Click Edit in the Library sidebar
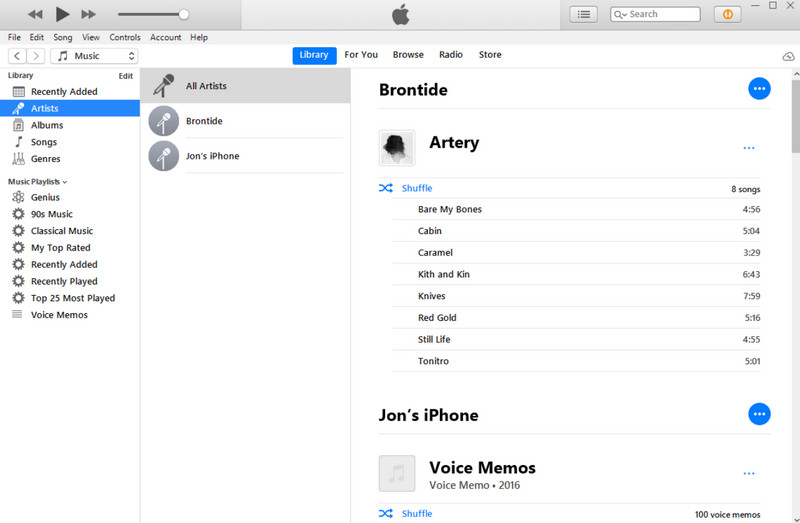The image size is (800, 523). coord(125,76)
